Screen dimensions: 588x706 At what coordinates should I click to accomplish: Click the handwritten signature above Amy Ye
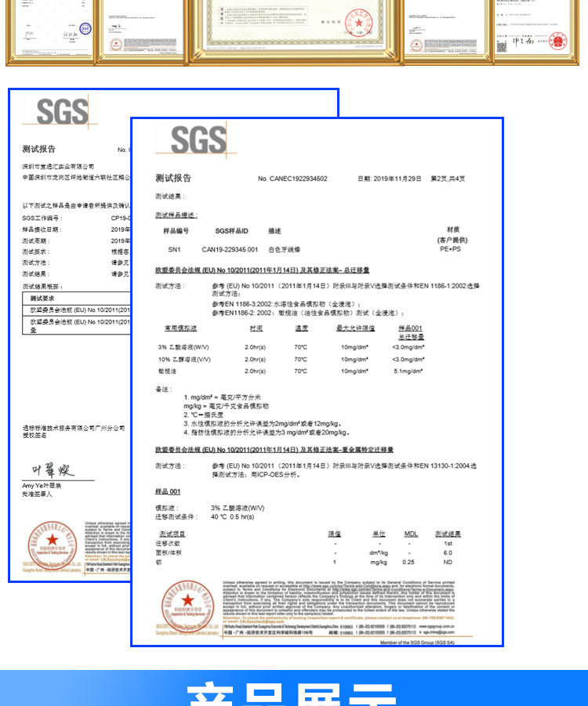53,470
